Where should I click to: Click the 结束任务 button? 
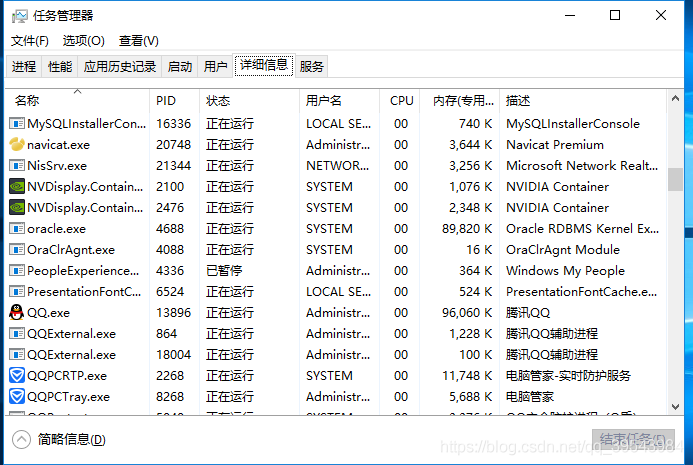pos(633,439)
